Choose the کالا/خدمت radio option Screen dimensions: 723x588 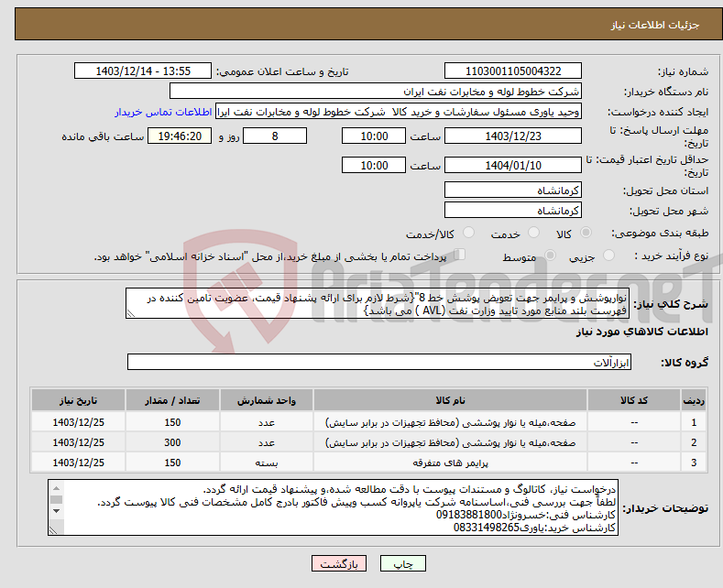[468, 234]
